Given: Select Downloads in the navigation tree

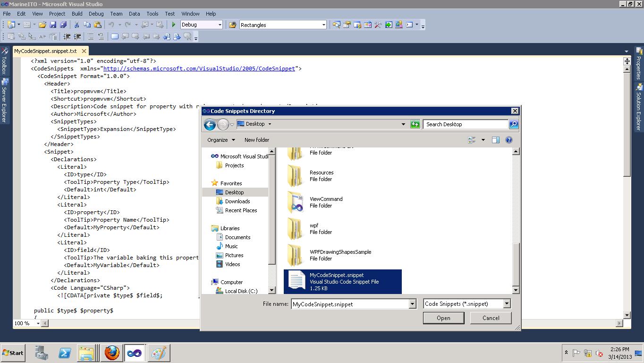Looking at the screenshot, I should point(237,201).
